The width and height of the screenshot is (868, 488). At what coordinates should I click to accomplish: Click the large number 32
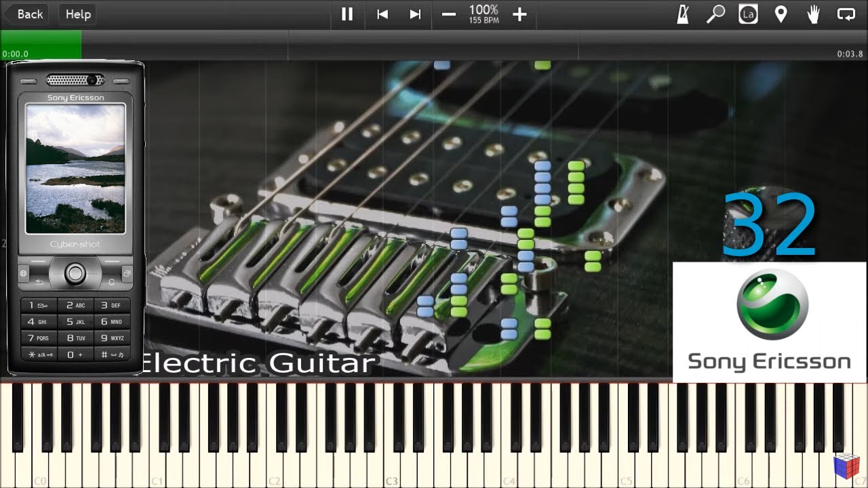[770, 225]
